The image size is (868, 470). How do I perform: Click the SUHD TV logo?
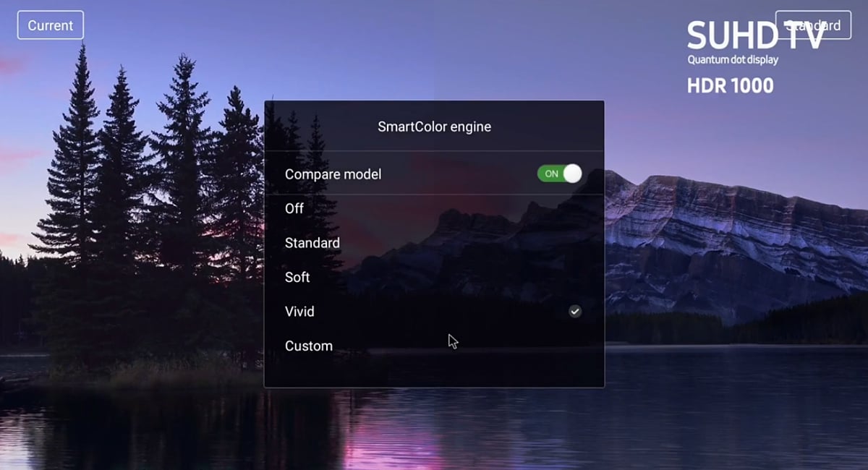[x=755, y=35]
